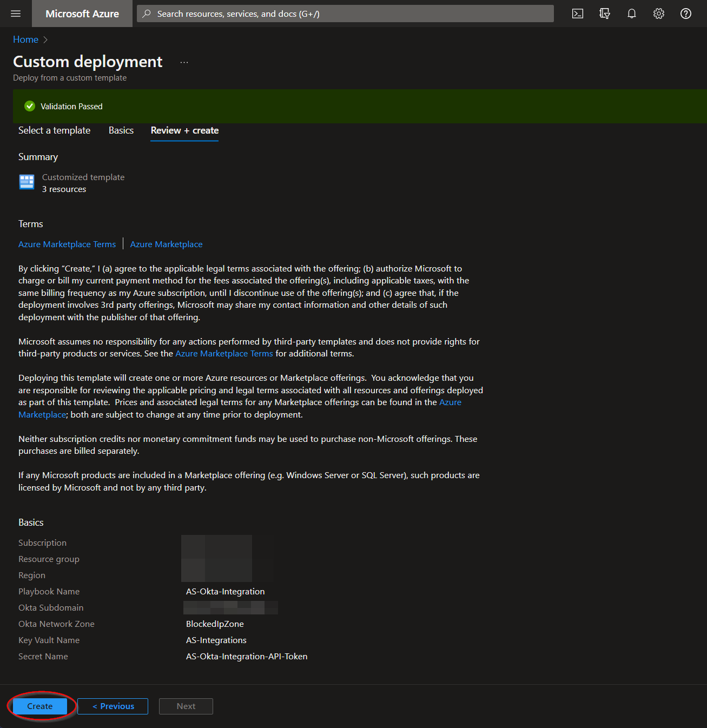Image resolution: width=707 pixels, height=728 pixels.
Task: Open the Directories + subscriptions filter icon
Action: [x=605, y=14]
